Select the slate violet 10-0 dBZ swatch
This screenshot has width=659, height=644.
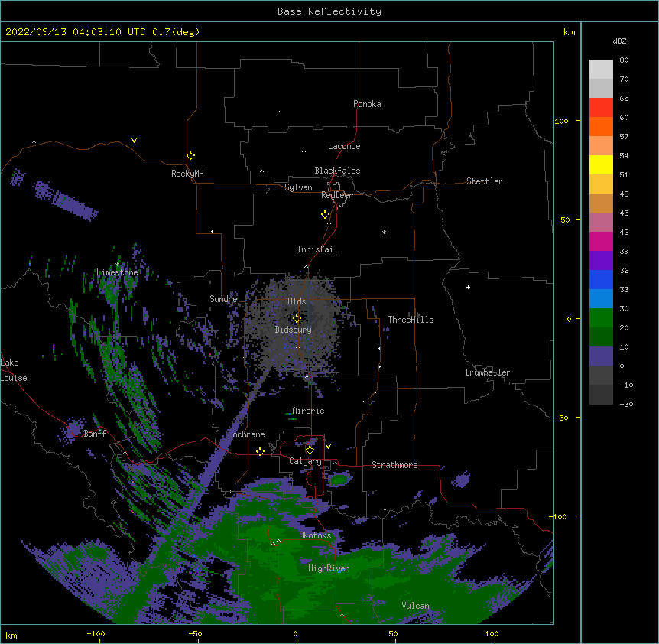click(601, 356)
